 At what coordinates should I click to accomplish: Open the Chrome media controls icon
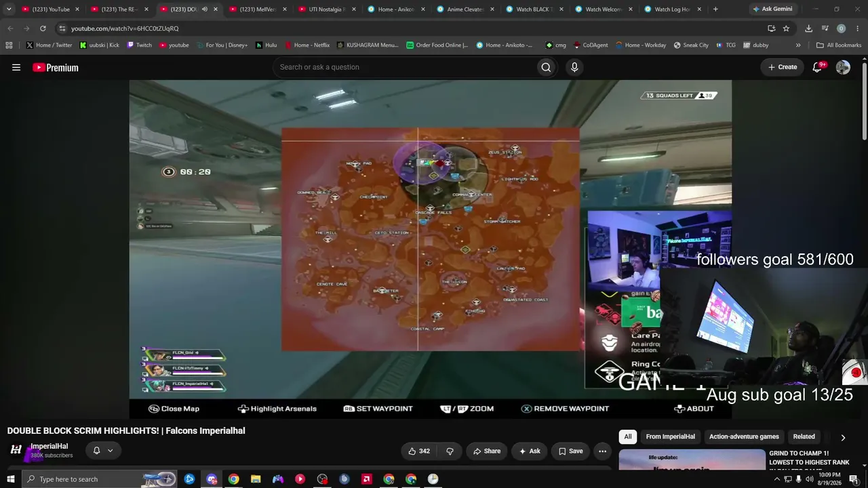tap(825, 28)
